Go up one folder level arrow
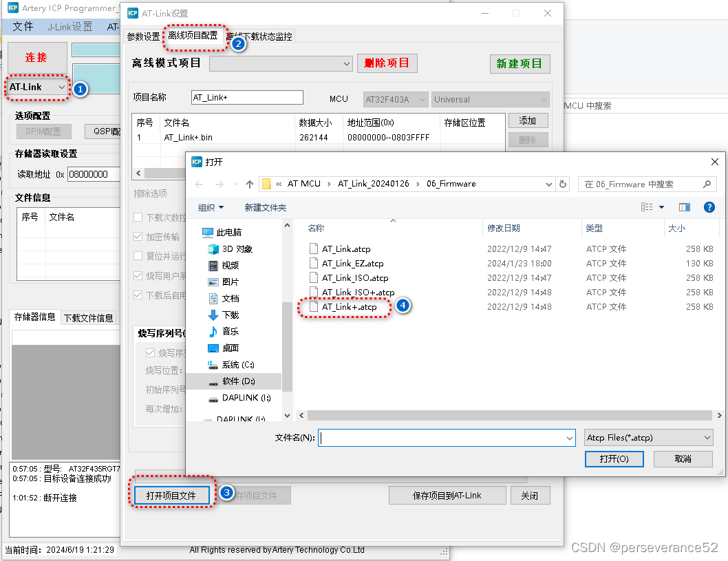This screenshot has height=561, width=728. coord(249,184)
